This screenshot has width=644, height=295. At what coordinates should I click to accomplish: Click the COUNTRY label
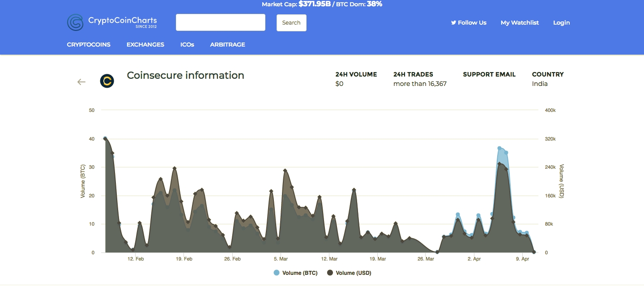click(x=548, y=74)
